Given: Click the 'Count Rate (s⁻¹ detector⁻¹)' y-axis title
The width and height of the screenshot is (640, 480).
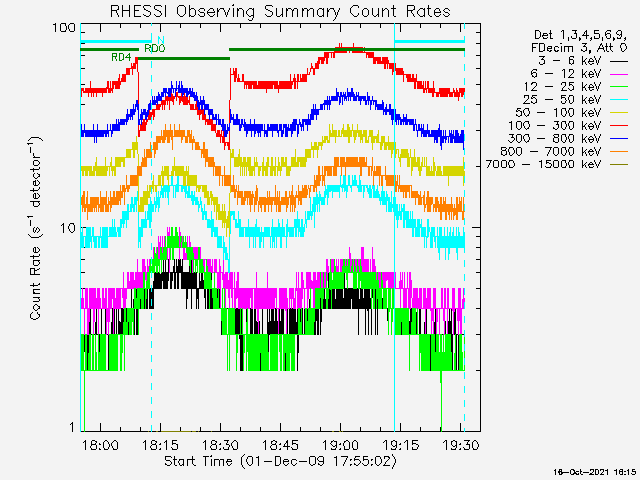Looking at the screenshot, I should click(x=35, y=228).
